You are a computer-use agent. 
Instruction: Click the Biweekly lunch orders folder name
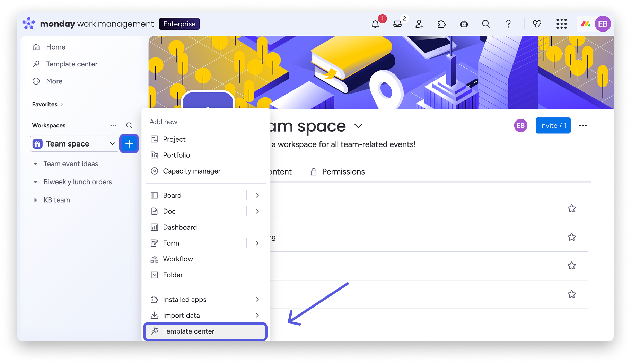pyautogui.click(x=78, y=182)
